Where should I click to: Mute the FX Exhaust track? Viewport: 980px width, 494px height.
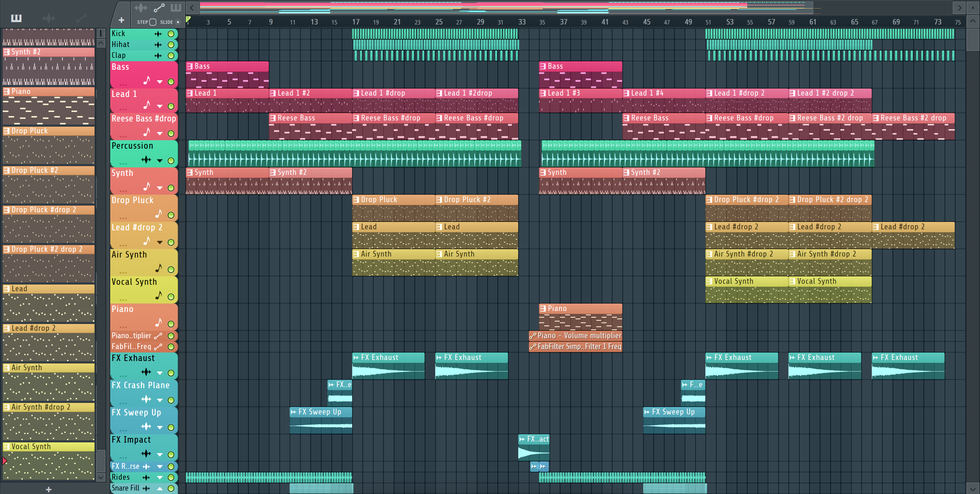click(x=171, y=373)
